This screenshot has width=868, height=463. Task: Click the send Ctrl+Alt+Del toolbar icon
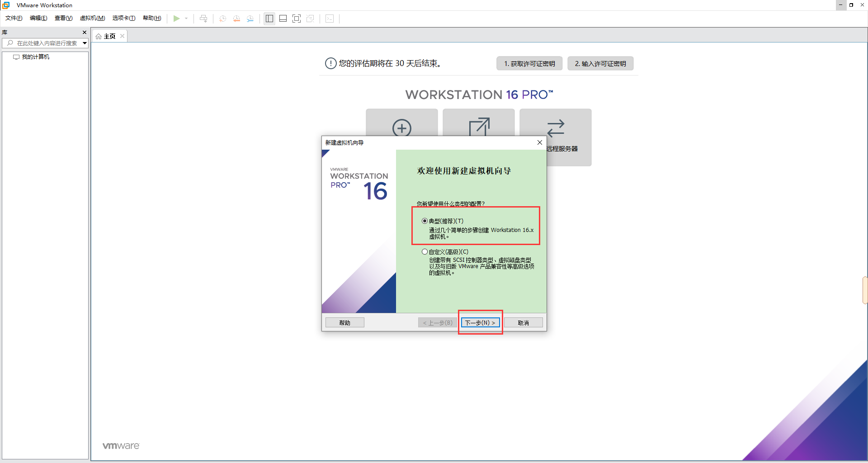pos(203,19)
